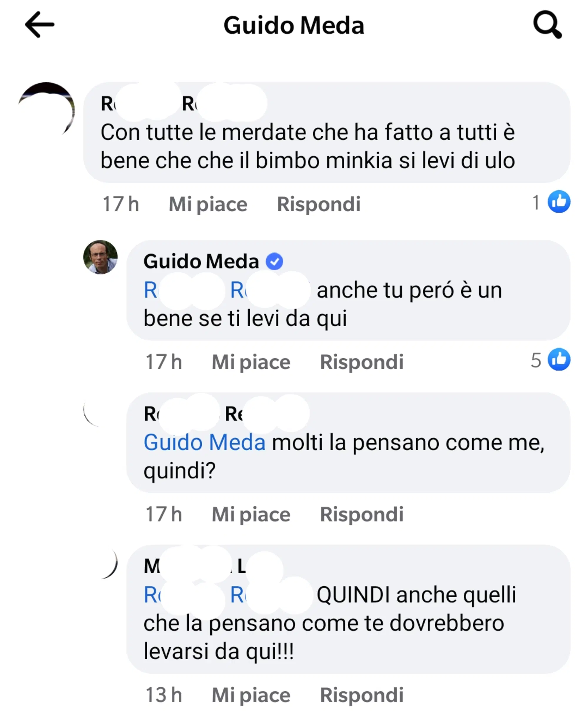Open the first commenter's profile picture
This screenshot has width=588, height=726.
(46, 110)
